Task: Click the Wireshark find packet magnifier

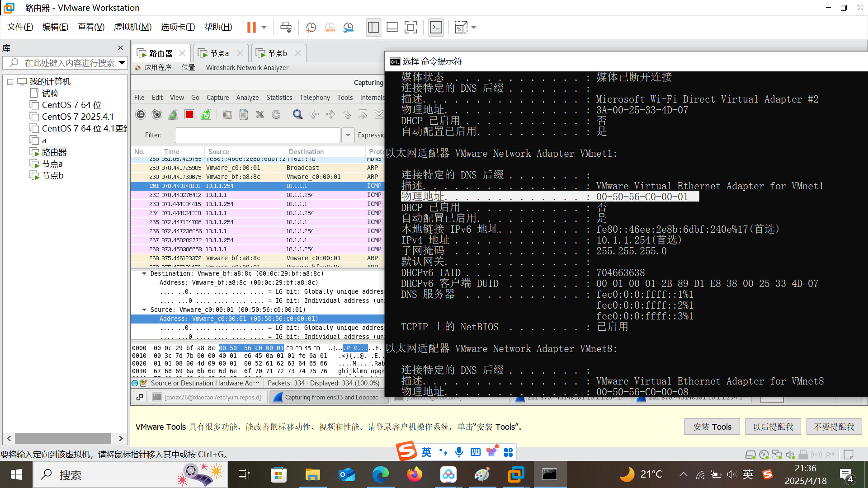Action: 297,115
